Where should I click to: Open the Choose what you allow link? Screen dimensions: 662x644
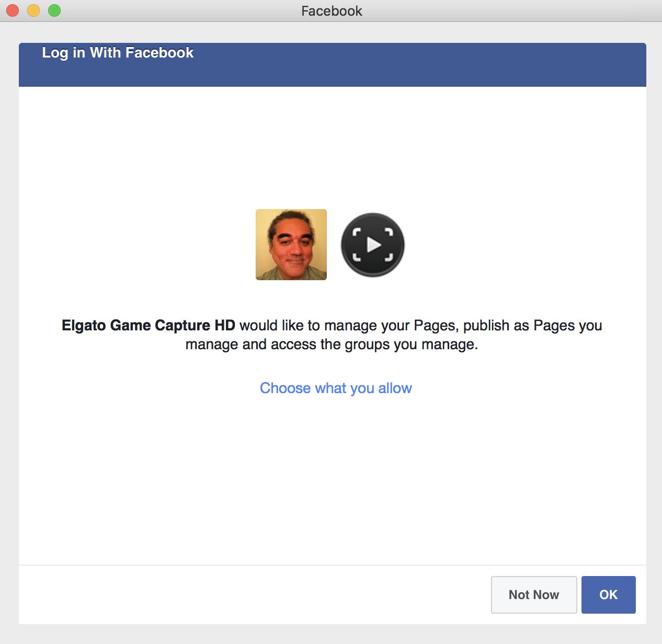(336, 388)
